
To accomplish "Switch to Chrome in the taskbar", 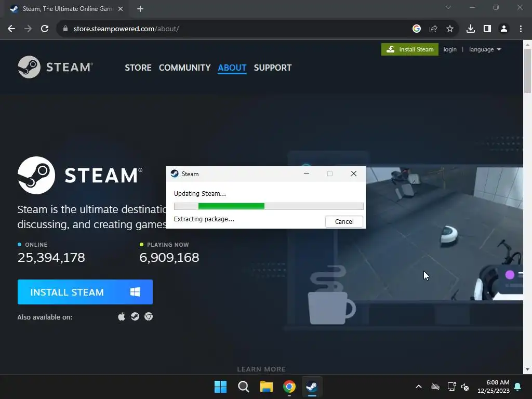I will click(289, 387).
